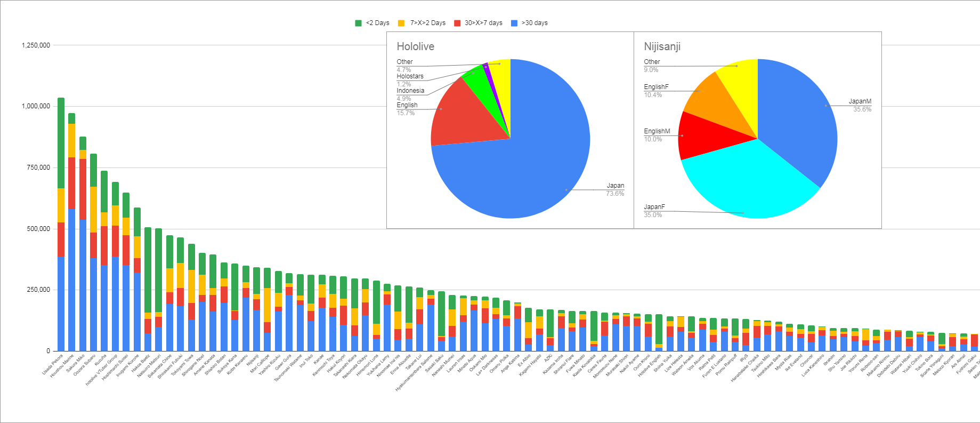Viewport: 980px width, 423px height.
Task: Click the 'EnglishF' pie label
Action: 656,87
